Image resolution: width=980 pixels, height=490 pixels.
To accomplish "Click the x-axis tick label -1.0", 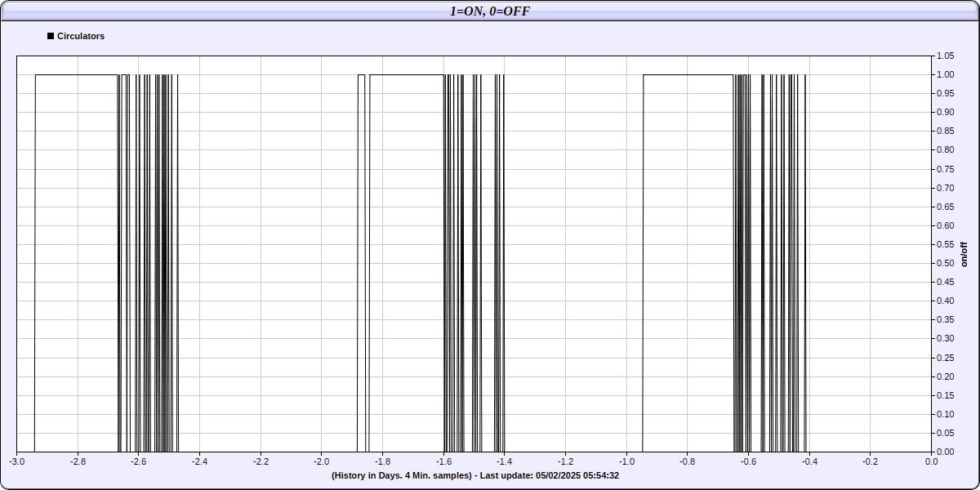I will click(626, 461).
